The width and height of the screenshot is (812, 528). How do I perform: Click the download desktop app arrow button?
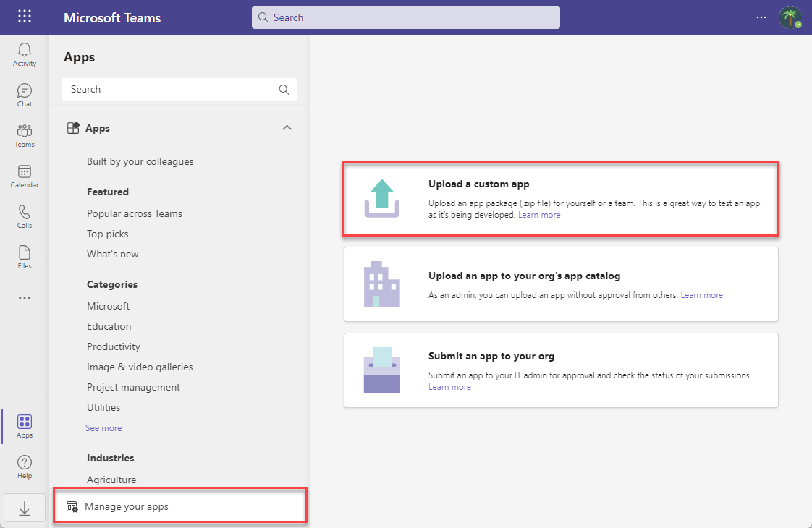click(25, 508)
